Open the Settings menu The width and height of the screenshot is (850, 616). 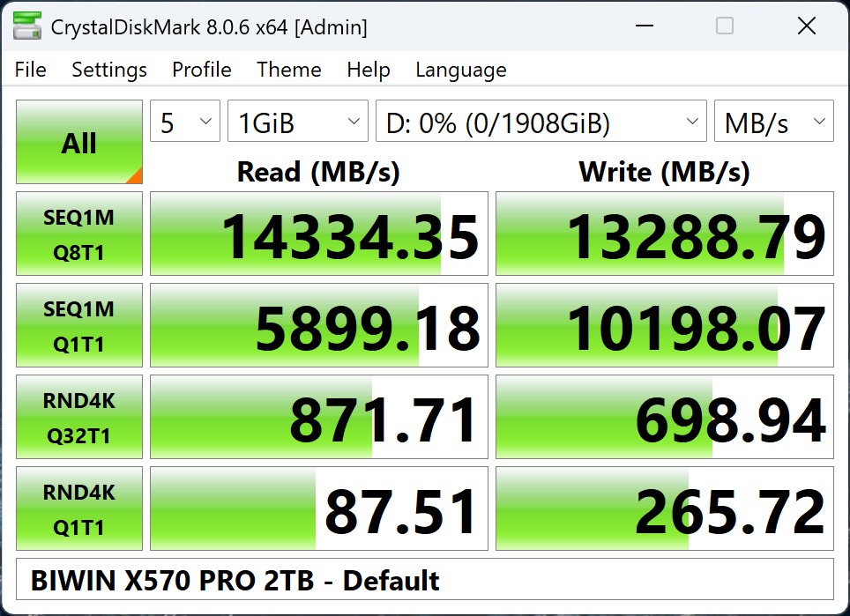pos(109,70)
